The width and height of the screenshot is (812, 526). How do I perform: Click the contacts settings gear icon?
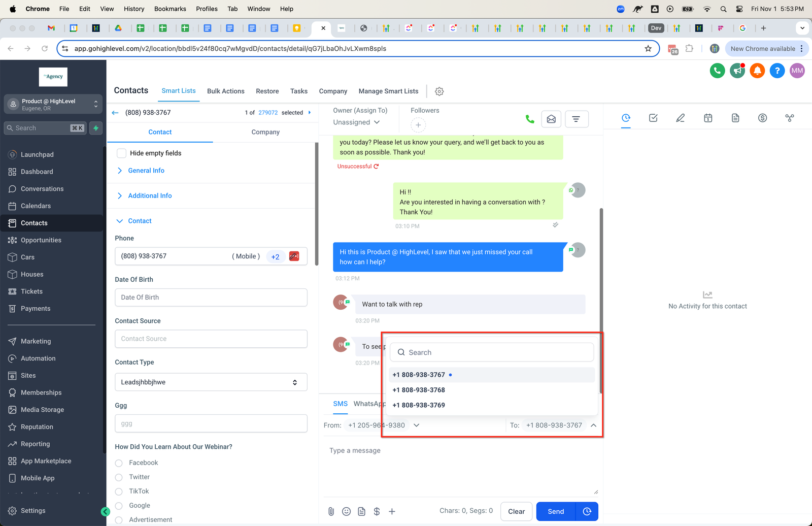pos(439,91)
